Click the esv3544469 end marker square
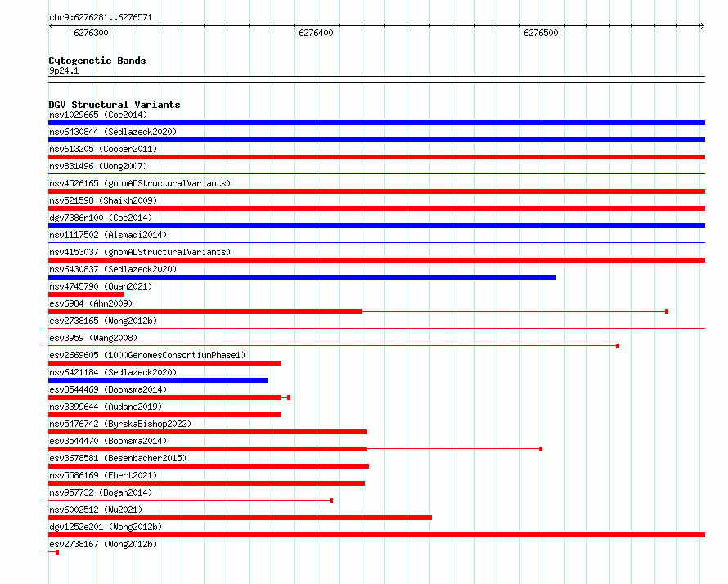This screenshot has height=584, width=728. [x=289, y=398]
